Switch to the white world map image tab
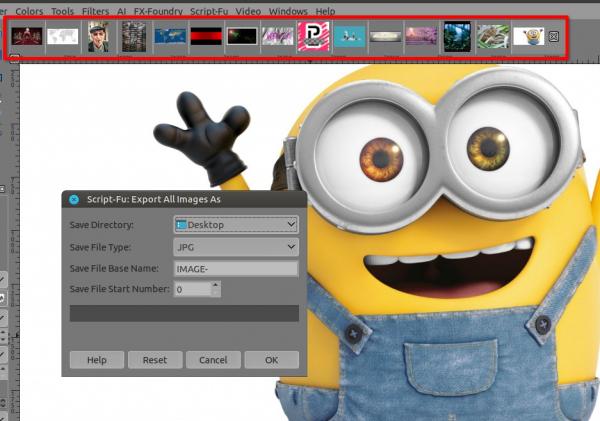600x421 pixels. [x=63, y=37]
